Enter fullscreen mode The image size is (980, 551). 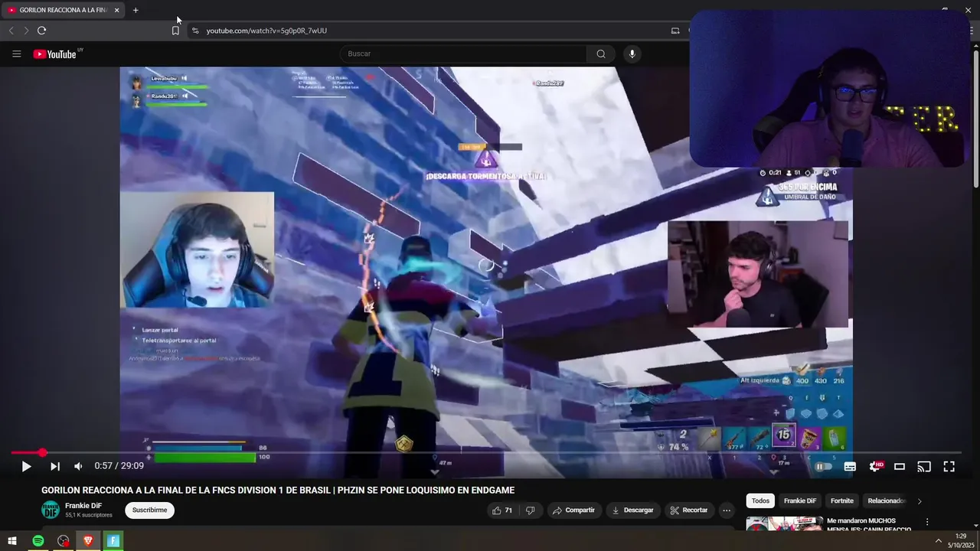tap(949, 466)
